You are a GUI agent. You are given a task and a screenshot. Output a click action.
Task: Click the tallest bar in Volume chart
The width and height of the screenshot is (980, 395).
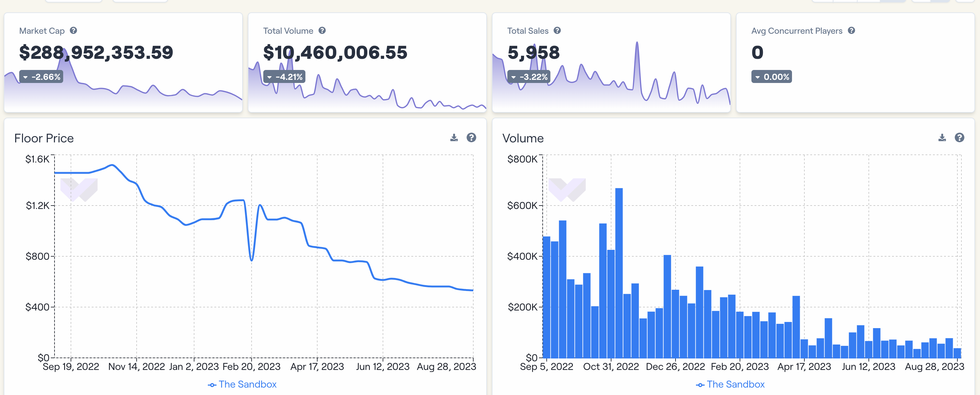pyautogui.click(x=619, y=274)
